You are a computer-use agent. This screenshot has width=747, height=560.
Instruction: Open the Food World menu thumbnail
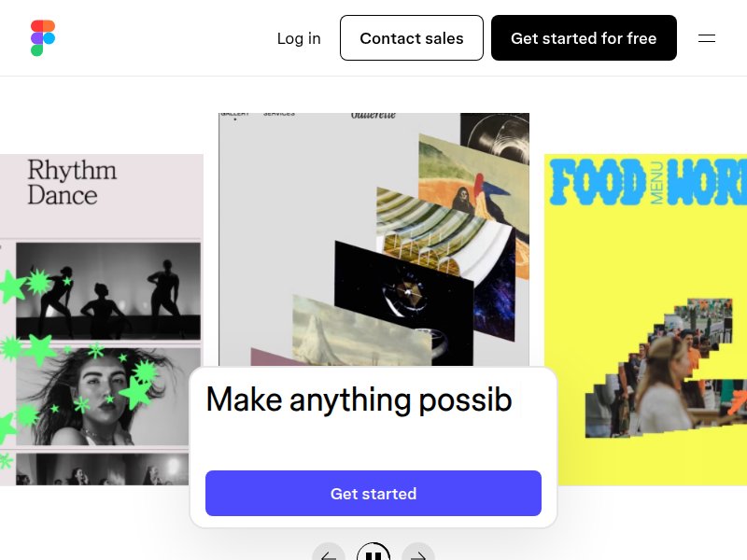point(645,319)
